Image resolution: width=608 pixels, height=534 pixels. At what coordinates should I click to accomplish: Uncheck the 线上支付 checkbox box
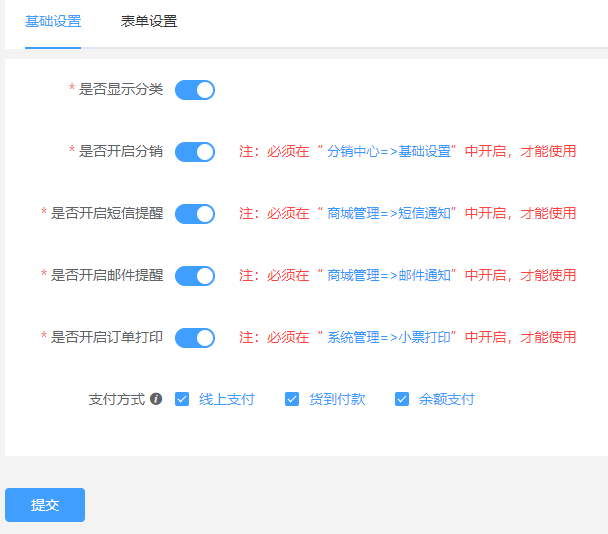coord(182,400)
